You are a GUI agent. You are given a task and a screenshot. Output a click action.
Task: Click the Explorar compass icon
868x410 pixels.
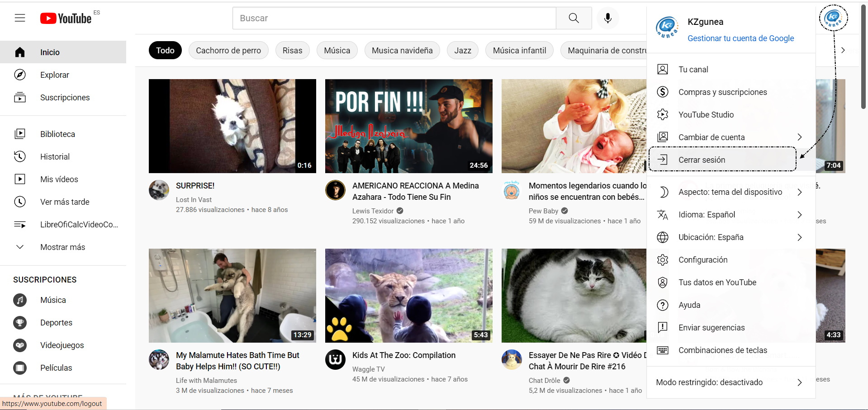(x=20, y=75)
